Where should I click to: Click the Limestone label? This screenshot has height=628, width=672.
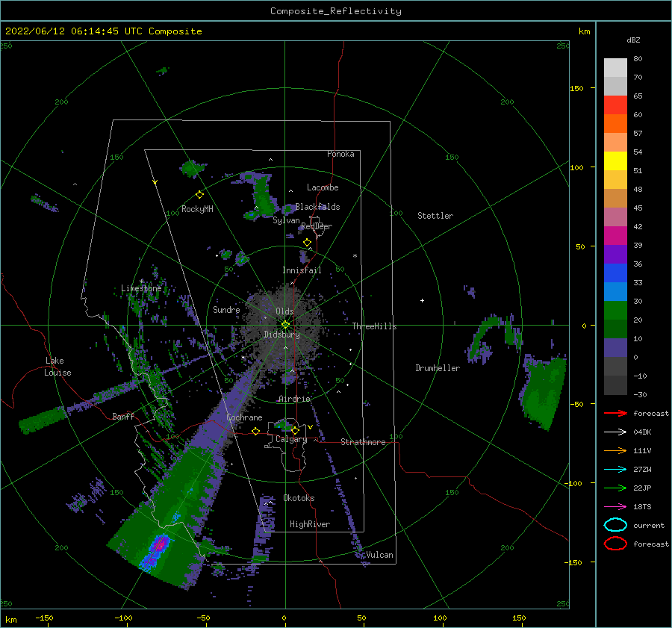pyautogui.click(x=141, y=288)
